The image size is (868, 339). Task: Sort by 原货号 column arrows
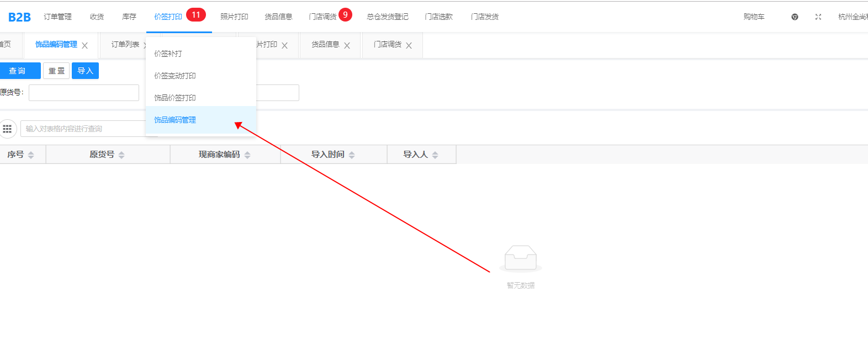pos(121,155)
